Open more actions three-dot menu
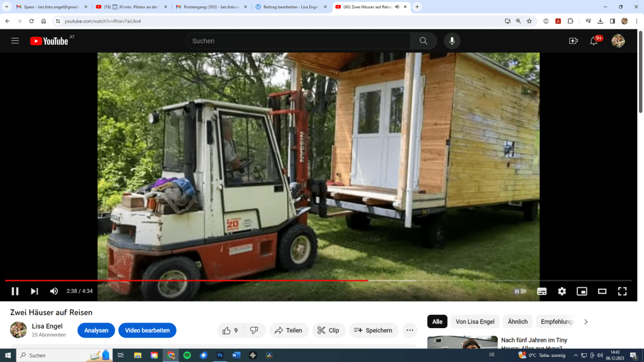644x362 pixels. click(x=410, y=330)
